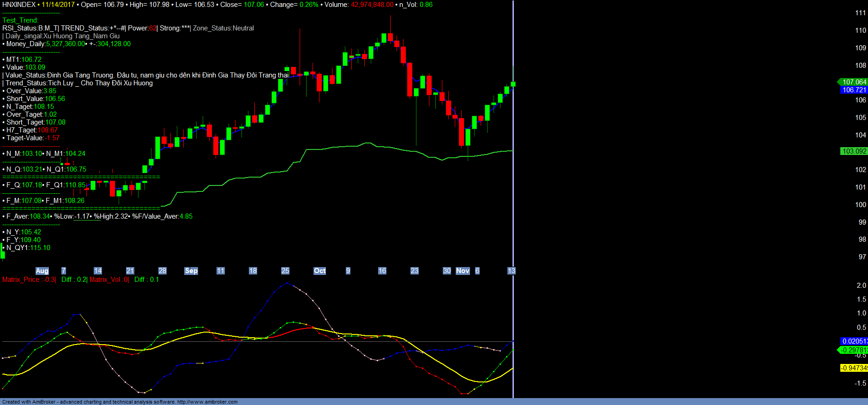Select the Sep month marker on date axis
The height and width of the screenshot is (405, 868).
(x=191, y=271)
